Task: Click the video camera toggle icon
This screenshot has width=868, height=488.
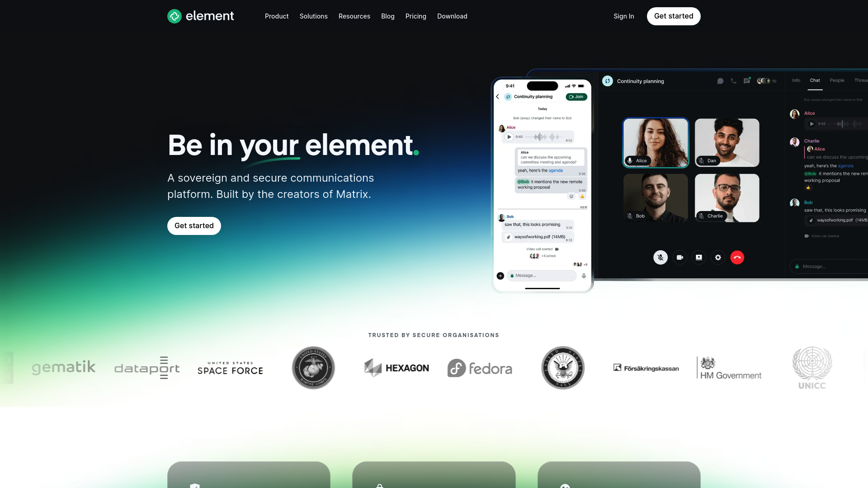Action: 679,258
